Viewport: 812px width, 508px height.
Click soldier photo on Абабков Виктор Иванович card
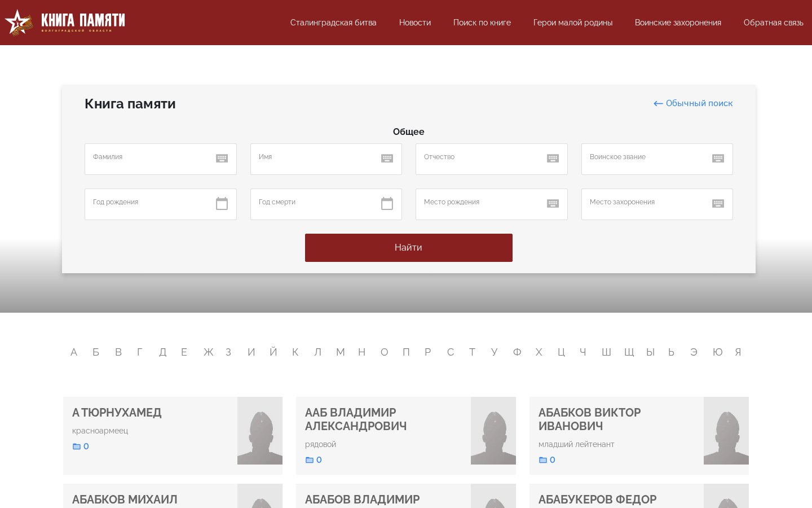[726, 431]
